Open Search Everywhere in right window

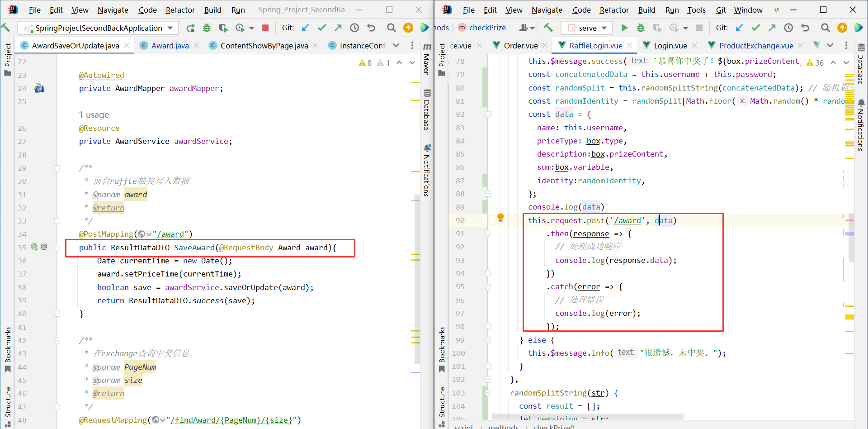(826, 28)
